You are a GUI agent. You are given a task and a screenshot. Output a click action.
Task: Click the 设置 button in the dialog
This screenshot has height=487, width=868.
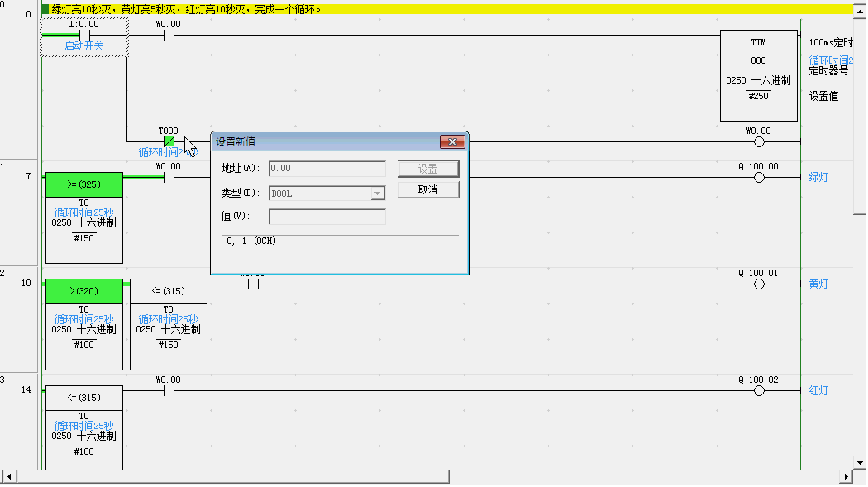coord(428,169)
